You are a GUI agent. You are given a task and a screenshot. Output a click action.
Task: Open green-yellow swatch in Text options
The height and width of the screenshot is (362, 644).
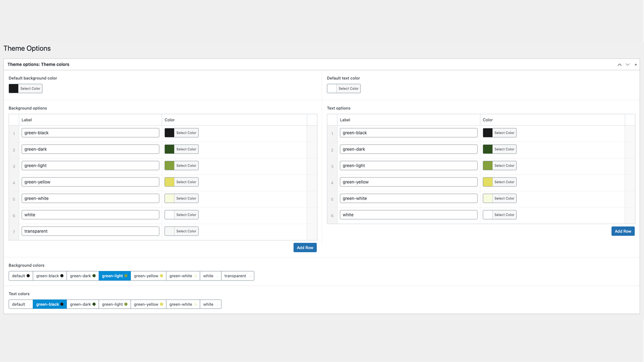[487, 182]
